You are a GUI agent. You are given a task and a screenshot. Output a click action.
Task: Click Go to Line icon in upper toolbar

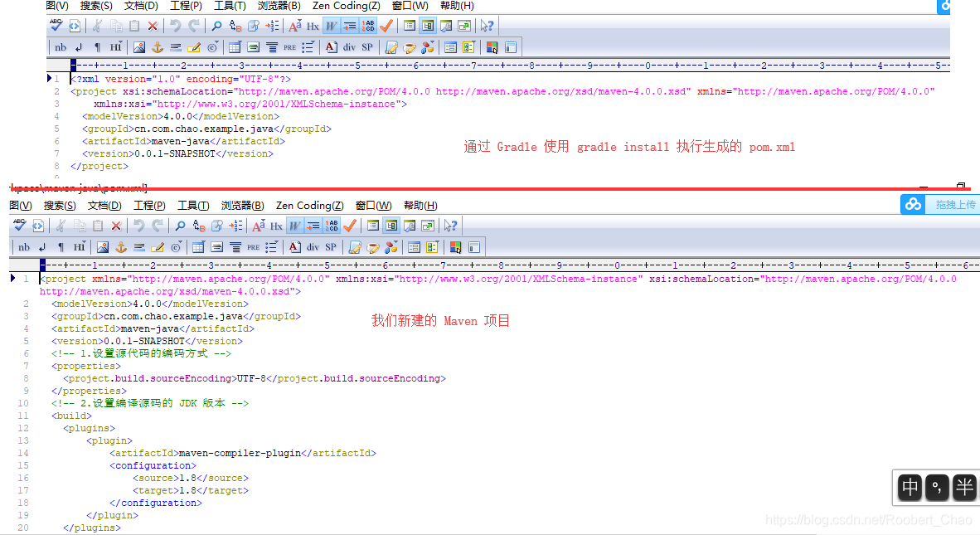(x=272, y=26)
